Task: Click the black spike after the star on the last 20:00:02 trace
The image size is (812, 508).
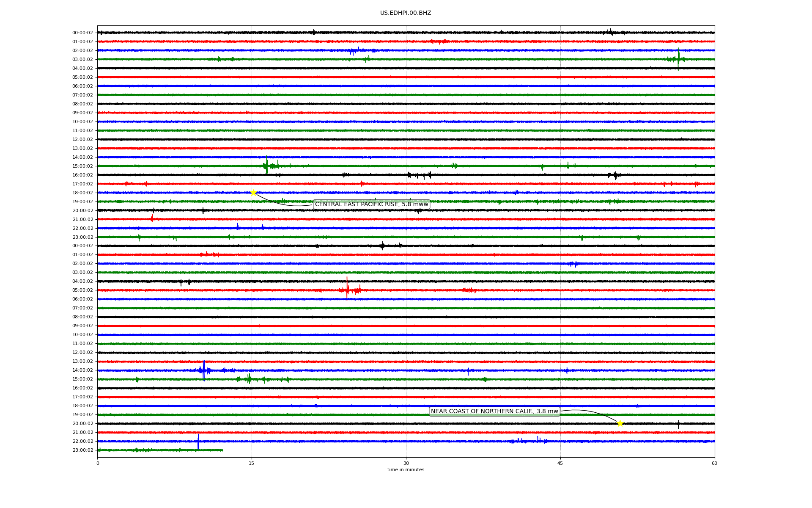Action: click(678, 424)
